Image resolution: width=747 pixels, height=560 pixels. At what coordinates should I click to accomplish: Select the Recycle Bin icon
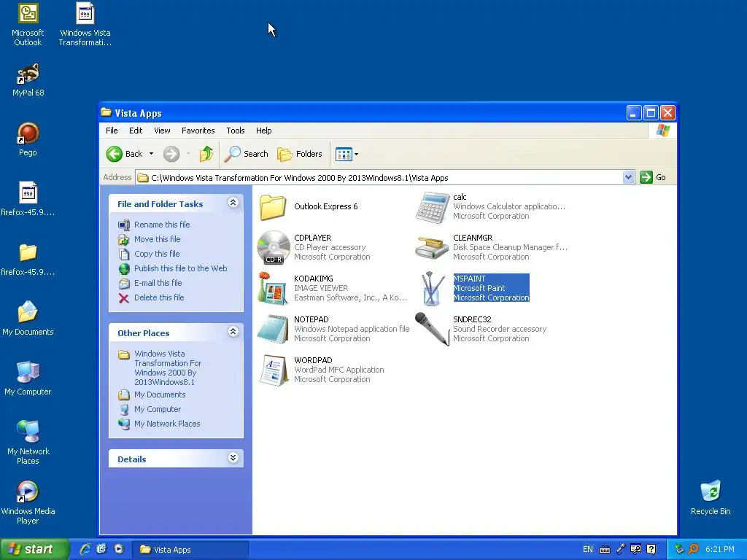[x=711, y=497]
